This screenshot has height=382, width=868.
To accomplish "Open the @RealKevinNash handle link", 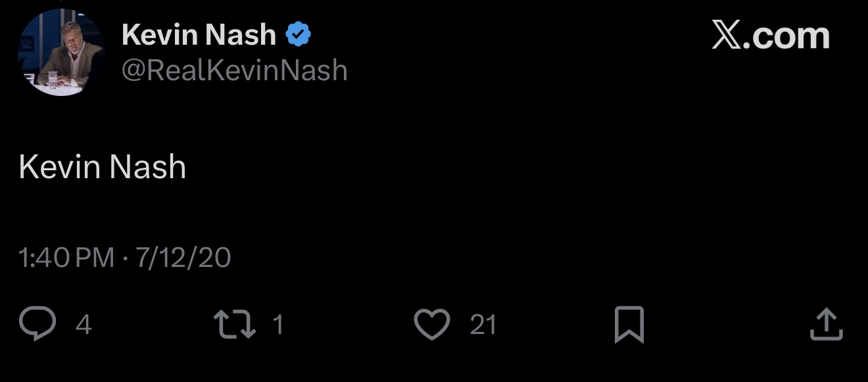I will pyautogui.click(x=234, y=70).
